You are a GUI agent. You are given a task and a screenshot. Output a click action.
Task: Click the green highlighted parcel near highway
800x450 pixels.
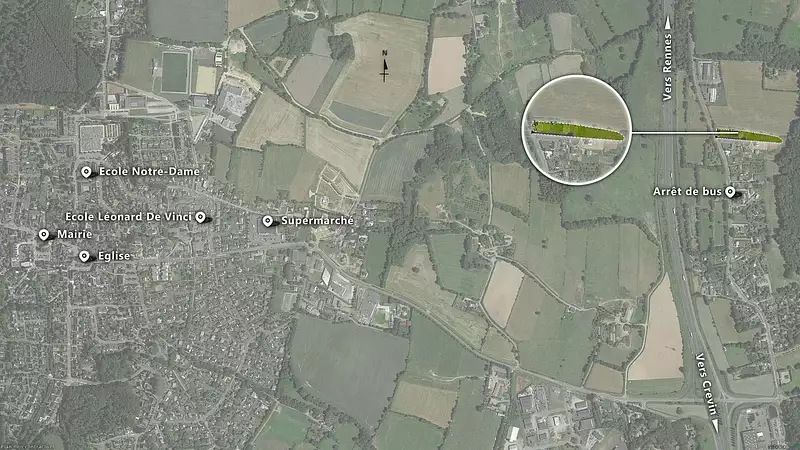click(x=748, y=136)
